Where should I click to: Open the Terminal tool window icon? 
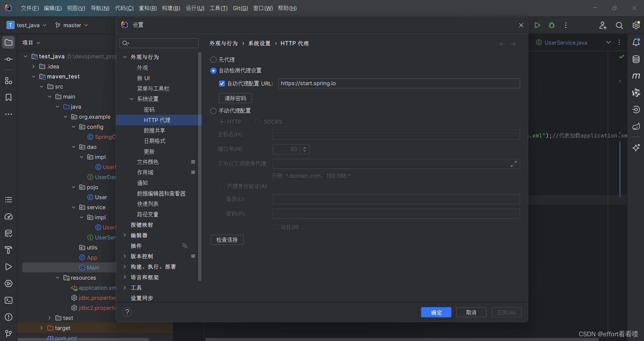point(9,300)
